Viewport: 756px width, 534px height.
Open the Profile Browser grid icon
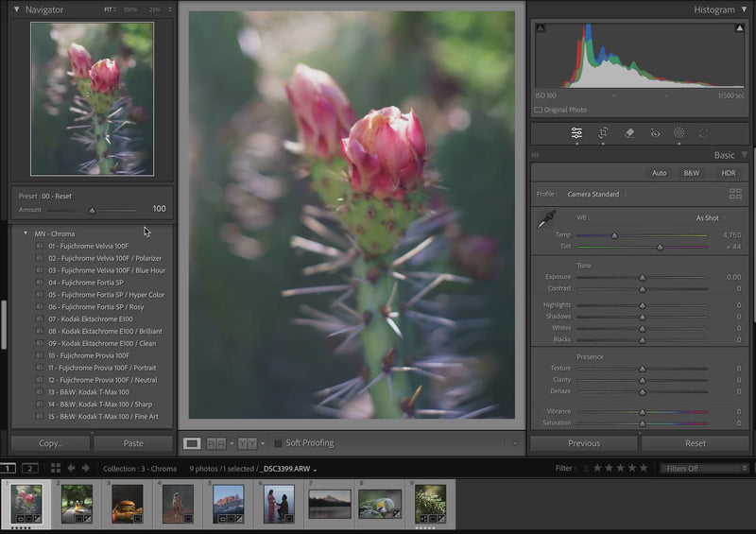coord(735,194)
